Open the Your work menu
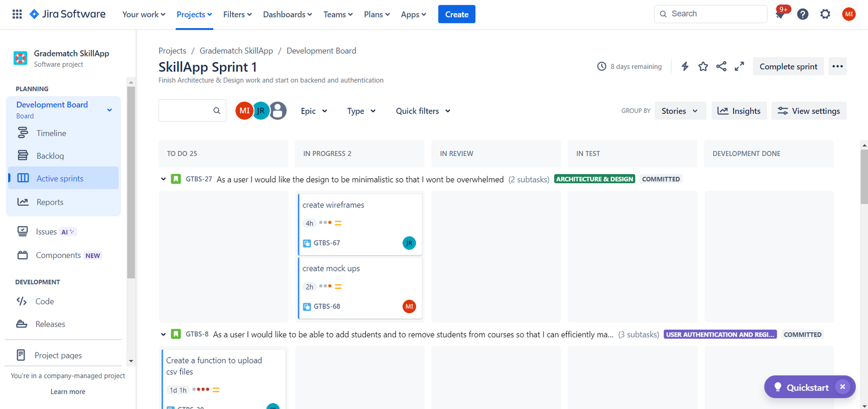This screenshot has width=868, height=409. pos(144,14)
